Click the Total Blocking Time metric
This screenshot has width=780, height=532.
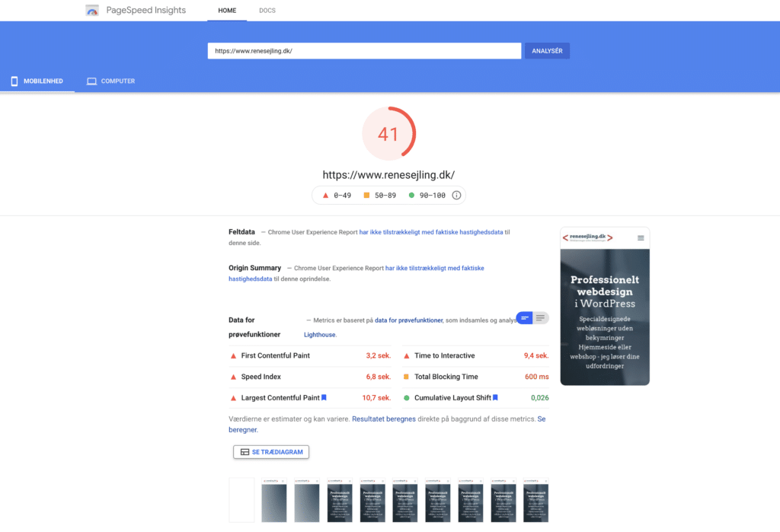[475, 377]
